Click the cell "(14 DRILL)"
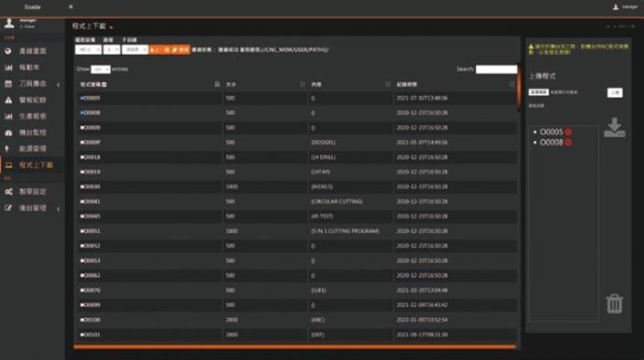 pyautogui.click(x=323, y=158)
